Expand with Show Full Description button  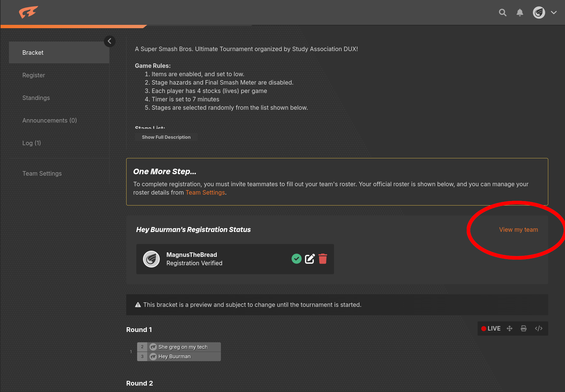[166, 137]
